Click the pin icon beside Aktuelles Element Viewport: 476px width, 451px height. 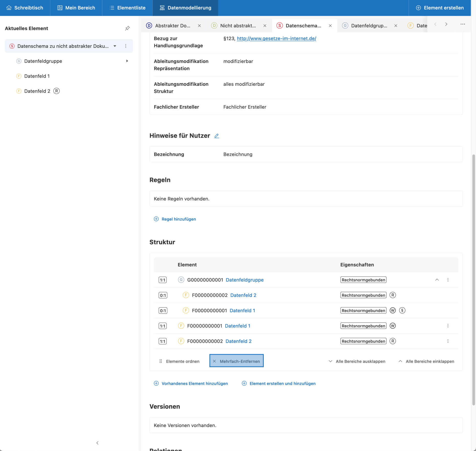[127, 28]
